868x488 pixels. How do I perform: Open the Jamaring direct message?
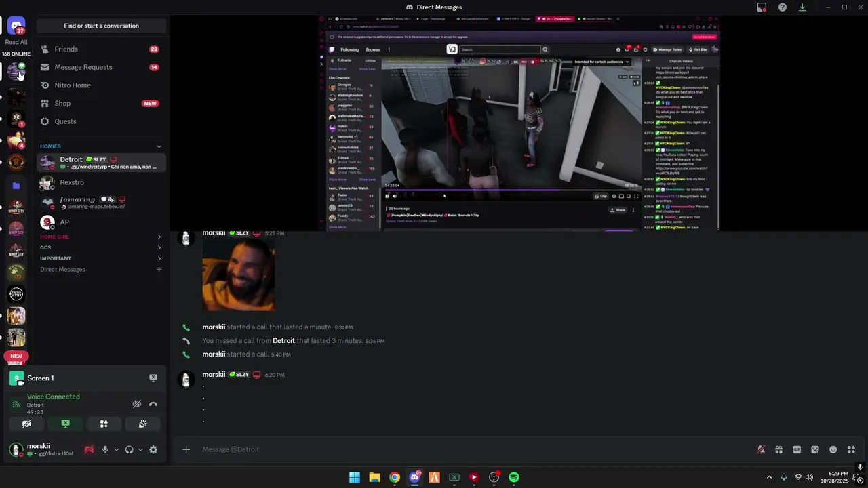point(101,202)
